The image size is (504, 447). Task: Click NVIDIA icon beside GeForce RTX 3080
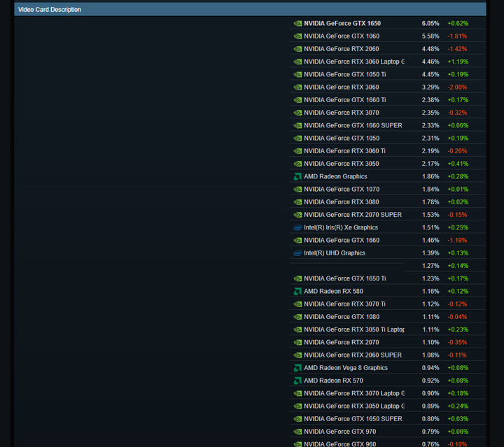click(x=297, y=202)
